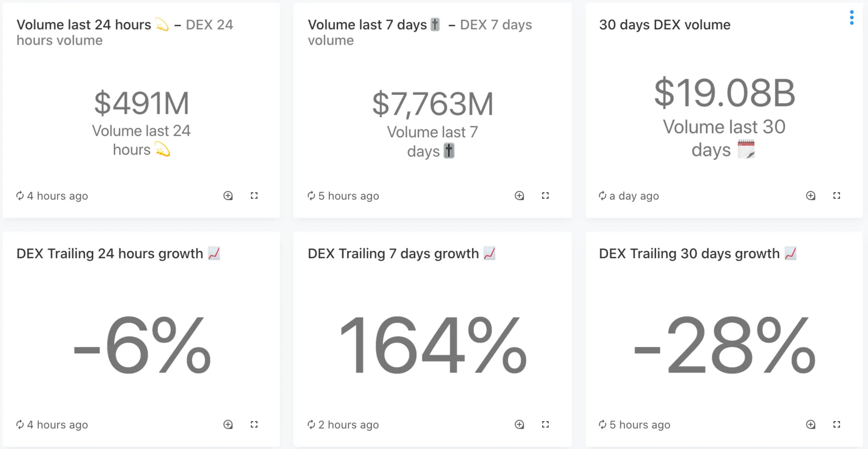Image resolution: width=868 pixels, height=449 pixels.
Task: Expand 24 hours volume card to fullscreen
Action: pos(254,196)
